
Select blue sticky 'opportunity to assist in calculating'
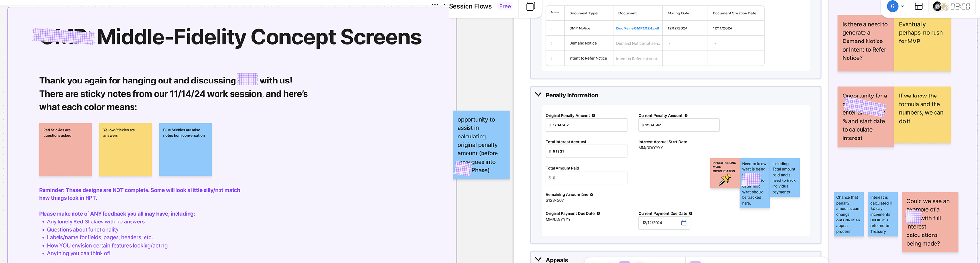pos(481,145)
